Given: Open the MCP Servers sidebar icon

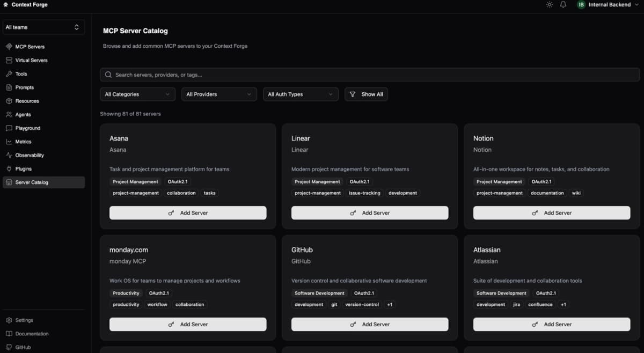Looking at the screenshot, I should coord(31,47).
